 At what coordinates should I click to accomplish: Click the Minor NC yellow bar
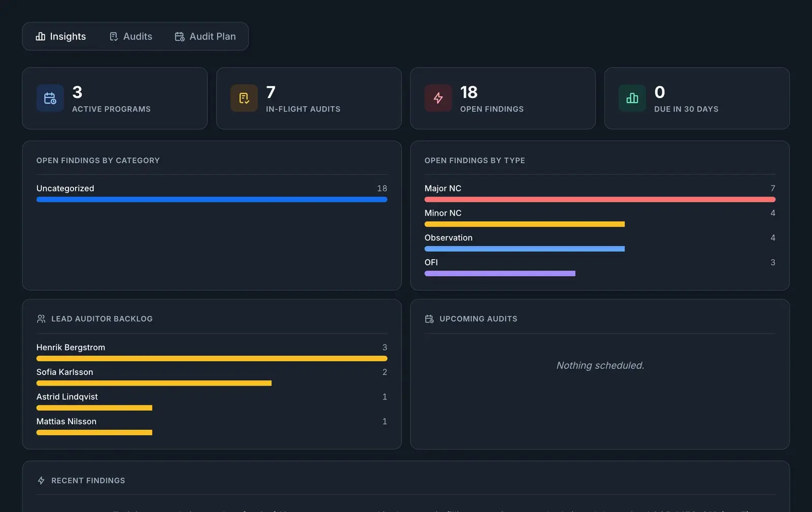[525, 224]
